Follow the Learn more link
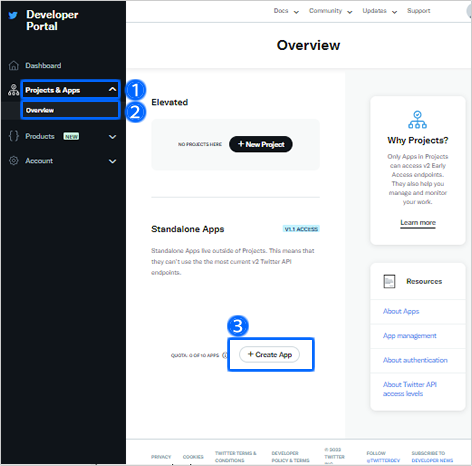The width and height of the screenshot is (472, 466). (x=418, y=222)
